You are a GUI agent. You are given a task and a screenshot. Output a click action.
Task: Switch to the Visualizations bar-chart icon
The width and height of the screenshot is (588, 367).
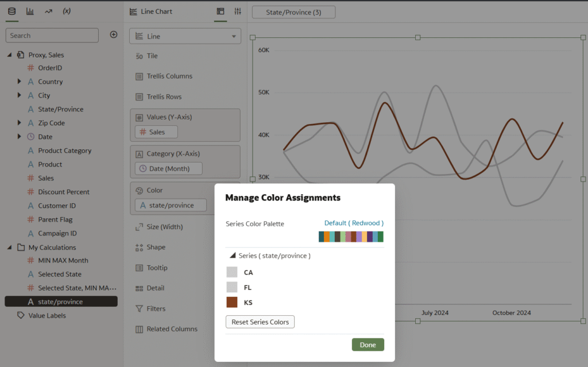coord(30,11)
